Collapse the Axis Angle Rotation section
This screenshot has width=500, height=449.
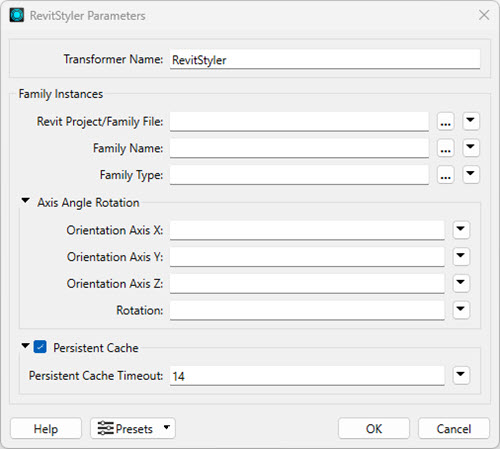(x=25, y=201)
